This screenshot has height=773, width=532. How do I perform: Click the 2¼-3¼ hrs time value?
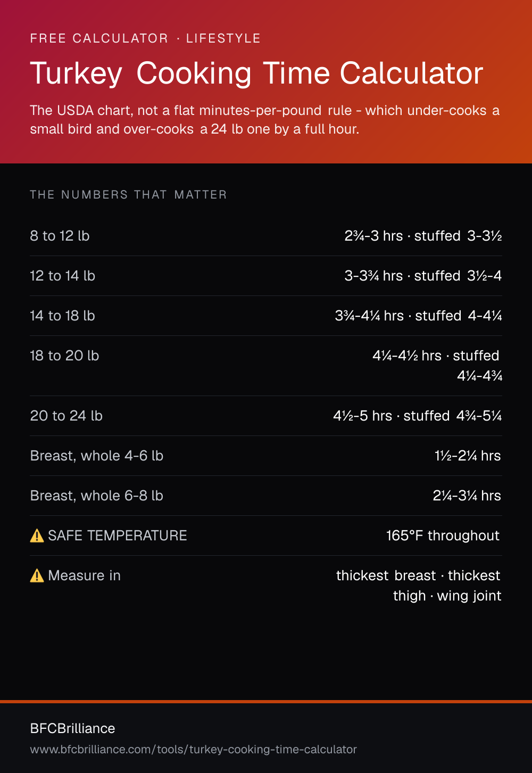467,496
